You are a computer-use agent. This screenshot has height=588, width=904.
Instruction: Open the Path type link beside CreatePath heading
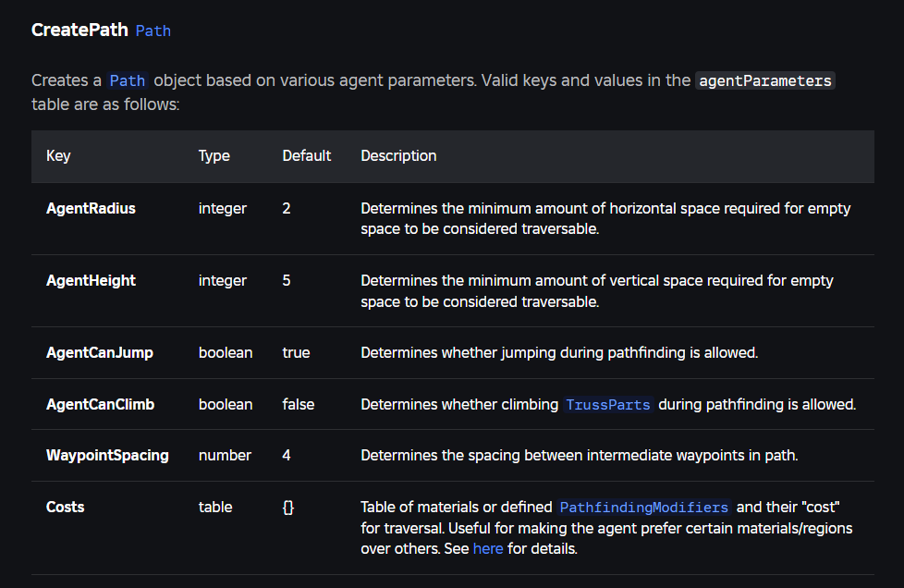(153, 31)
